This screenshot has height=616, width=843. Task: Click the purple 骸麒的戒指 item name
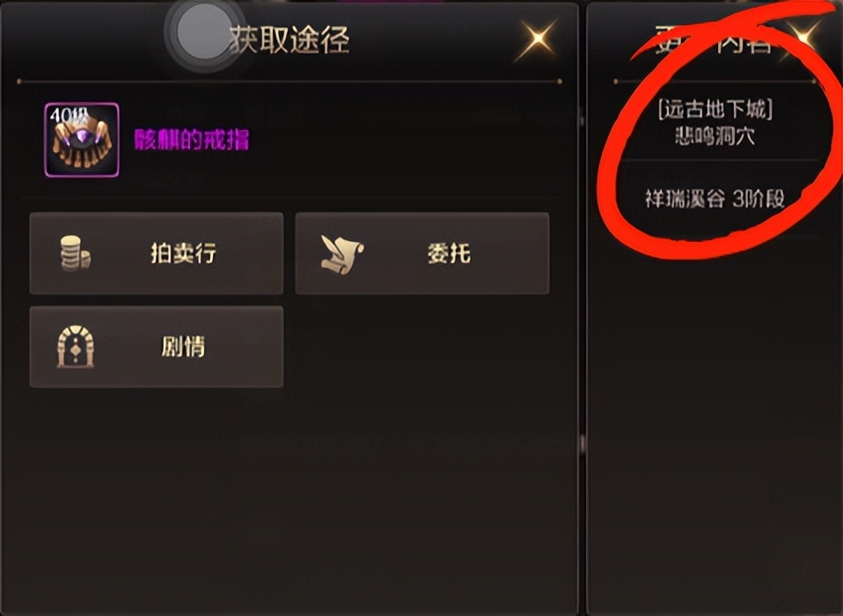[192, 140]
